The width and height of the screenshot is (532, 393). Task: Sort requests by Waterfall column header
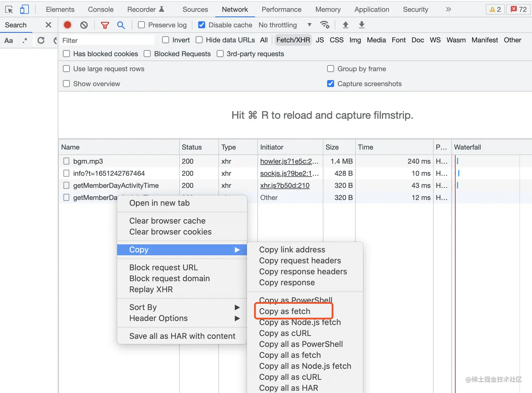[492, 147]
